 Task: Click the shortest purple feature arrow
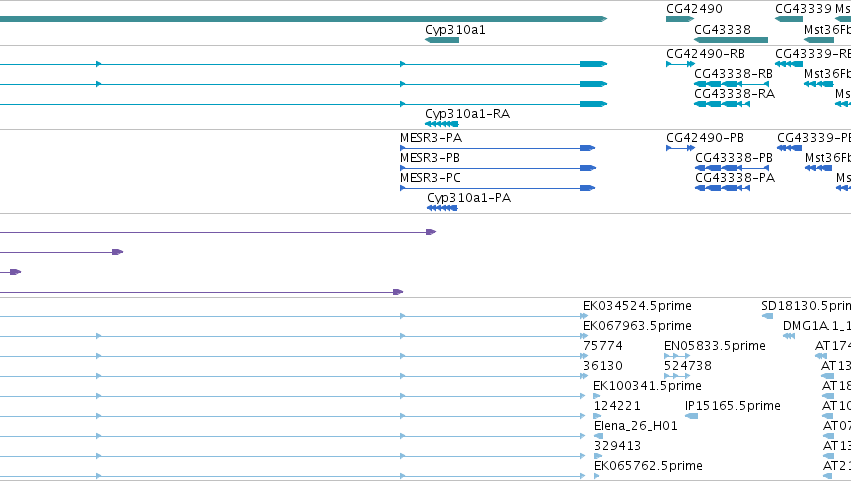point(10,272)
